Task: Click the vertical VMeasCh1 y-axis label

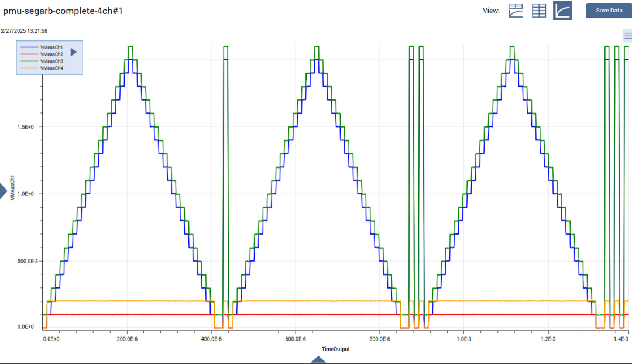Action: point(12,187)
